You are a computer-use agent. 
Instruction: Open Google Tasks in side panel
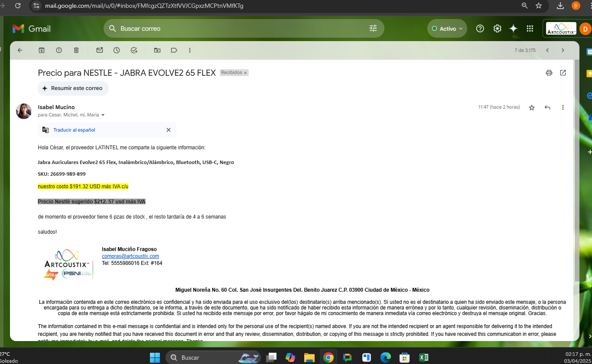[589, 95]
